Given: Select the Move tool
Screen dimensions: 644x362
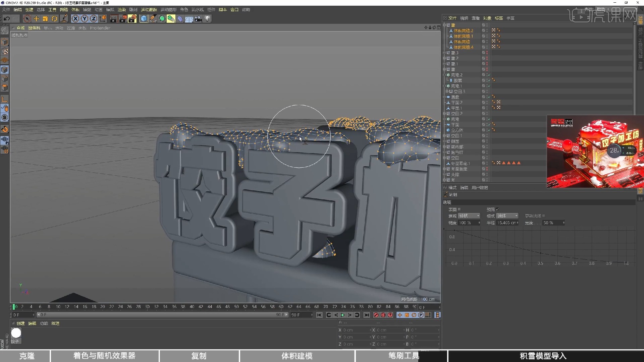Looking at the screenshot, I should tap(36, 19).
